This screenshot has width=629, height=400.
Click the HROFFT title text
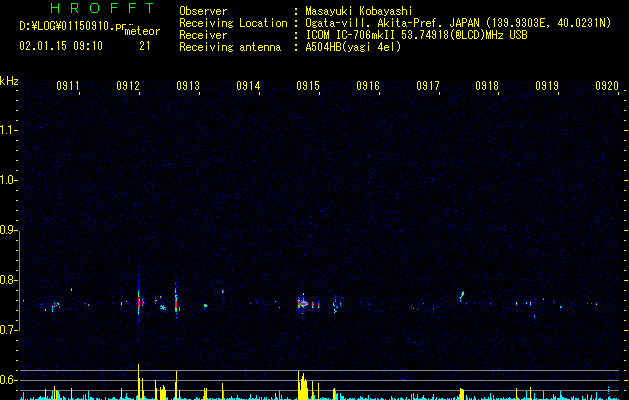(102, 8)
